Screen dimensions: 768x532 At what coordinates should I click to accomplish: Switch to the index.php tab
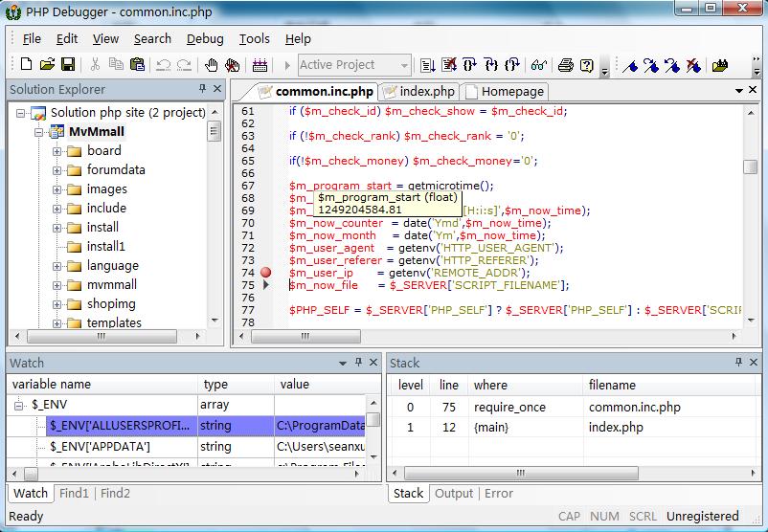[x=419, y=92]
